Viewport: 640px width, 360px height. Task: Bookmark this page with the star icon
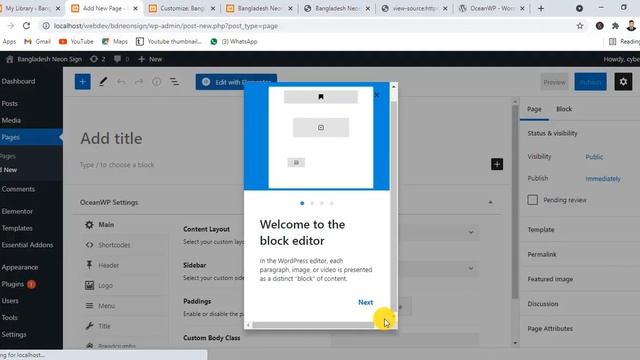(580, 26)
